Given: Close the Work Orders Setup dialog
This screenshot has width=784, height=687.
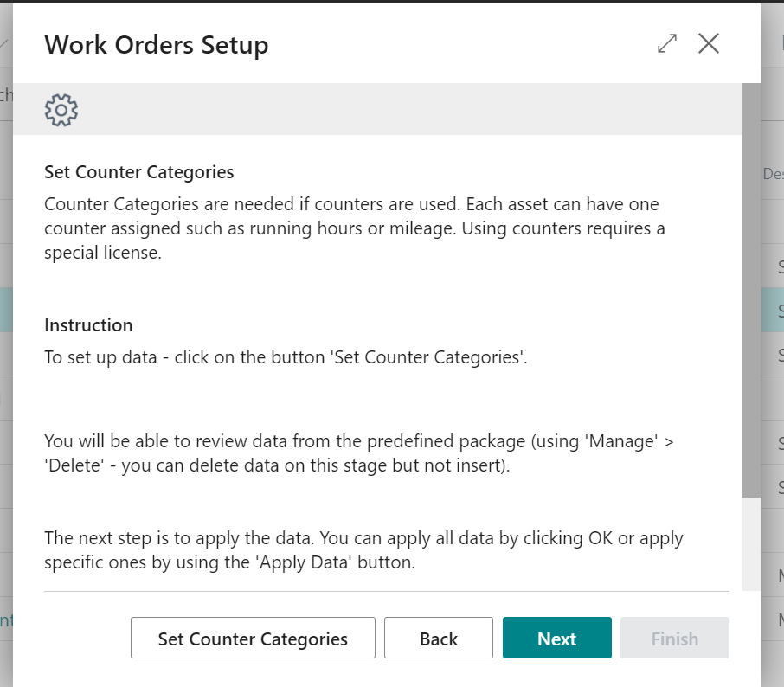Looking at the screenshot, I should pyautogui.click(x=709, y=43).
